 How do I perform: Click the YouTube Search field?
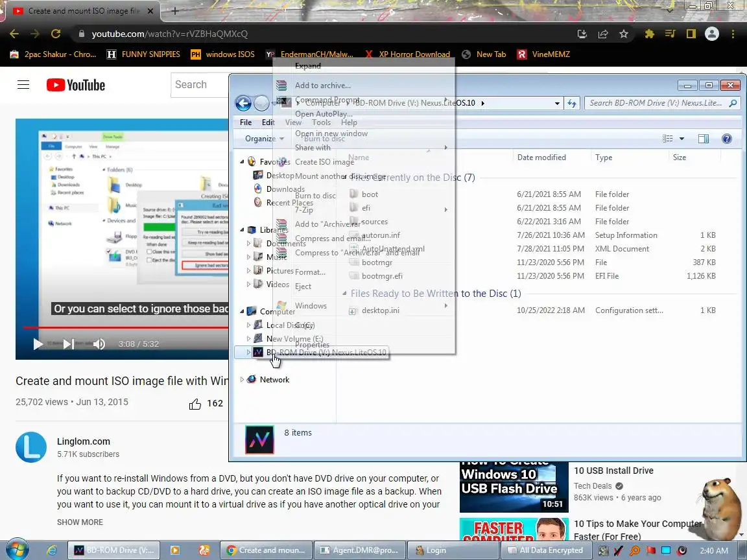(x=200, y=85)
